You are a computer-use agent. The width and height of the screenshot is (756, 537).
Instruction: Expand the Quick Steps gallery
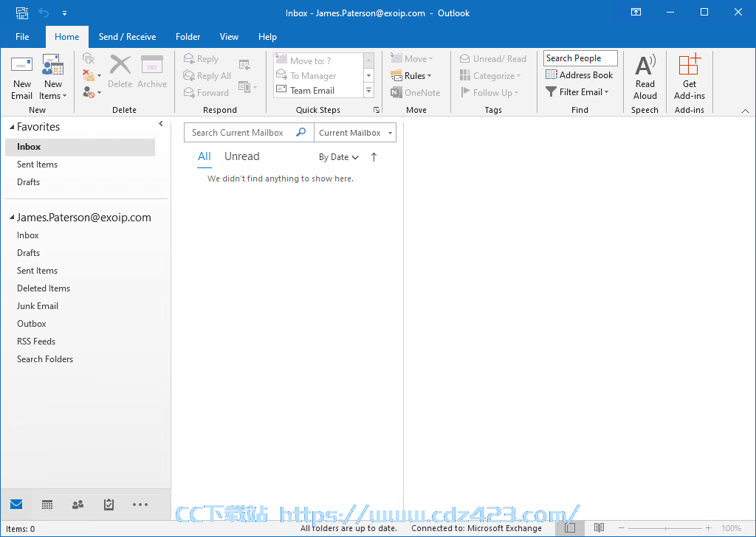point(369,91)
